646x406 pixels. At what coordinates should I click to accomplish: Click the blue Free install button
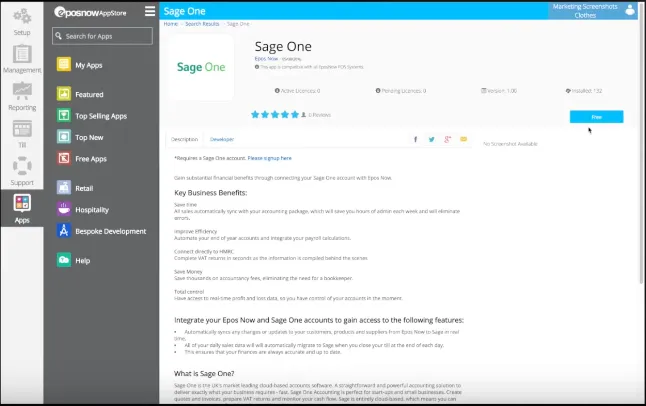(597, 117)
